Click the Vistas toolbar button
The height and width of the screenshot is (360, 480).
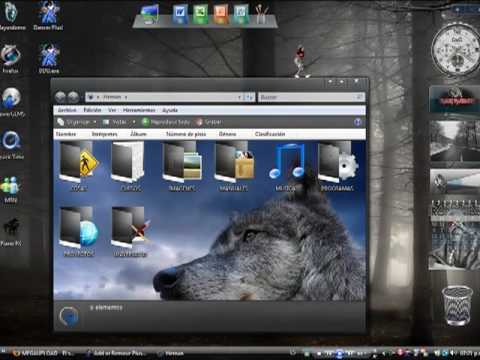coord(115,122)
